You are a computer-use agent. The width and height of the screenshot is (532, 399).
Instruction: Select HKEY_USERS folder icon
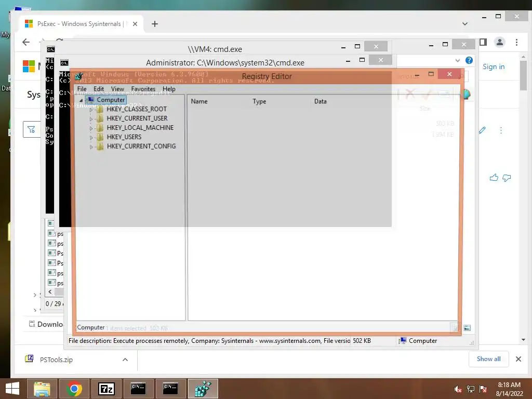(100, 137)
